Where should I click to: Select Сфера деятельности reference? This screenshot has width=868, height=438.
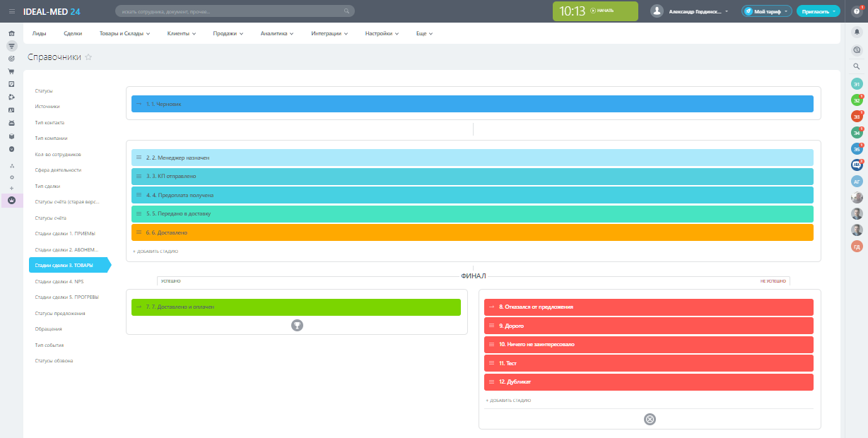coord(58,170)
